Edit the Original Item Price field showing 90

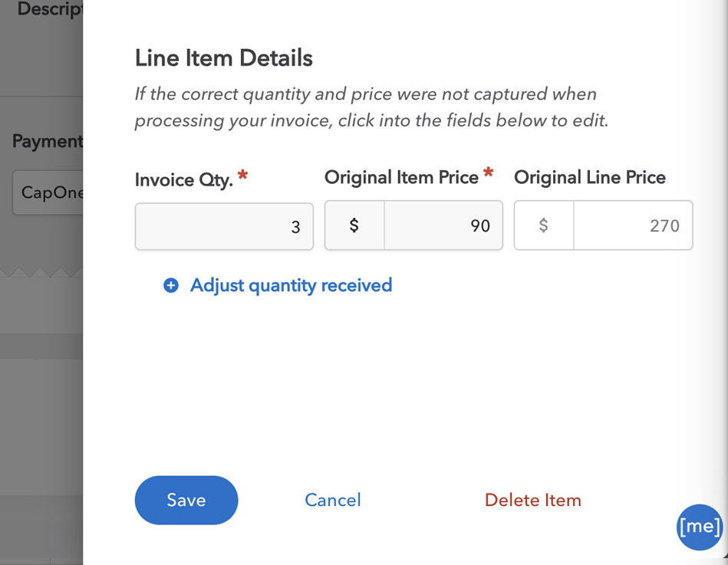click(x=443, y=225)
